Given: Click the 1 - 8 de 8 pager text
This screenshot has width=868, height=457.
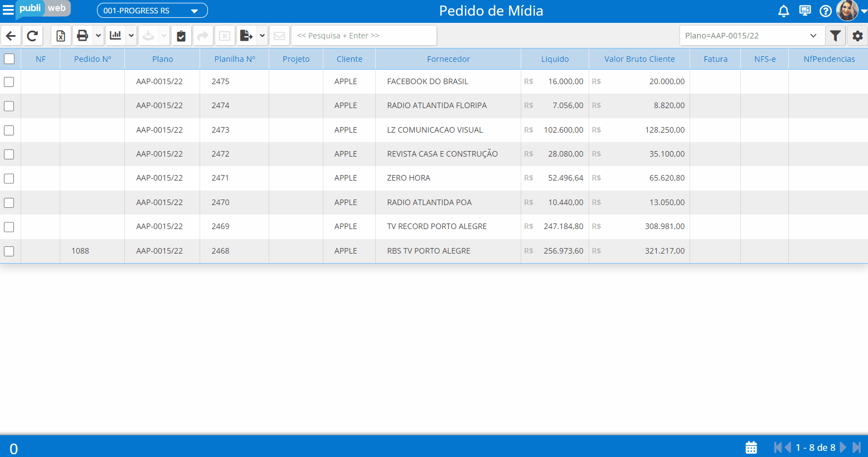Looking at the screenshot, I should 816,448.
